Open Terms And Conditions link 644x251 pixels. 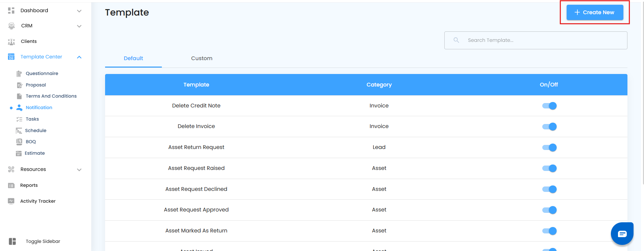[51, 96]
